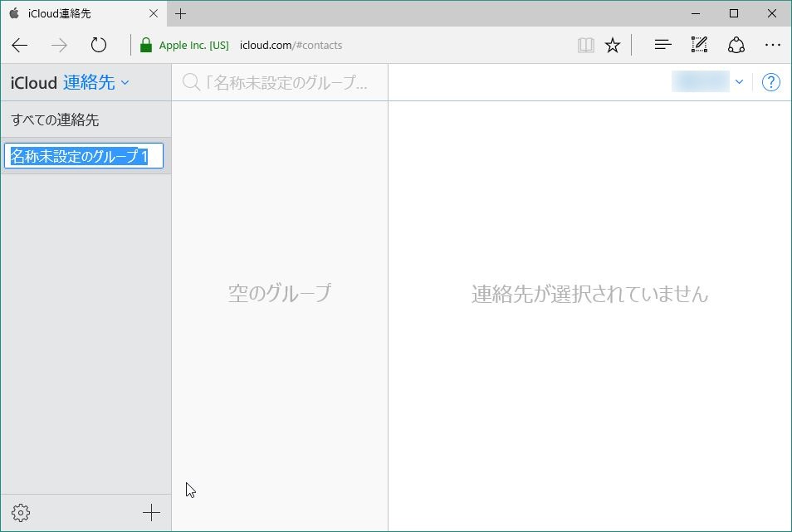This screenshot has height=532, width=792.
Task: Open the Help question mark icon
Action: pos(770,82)
